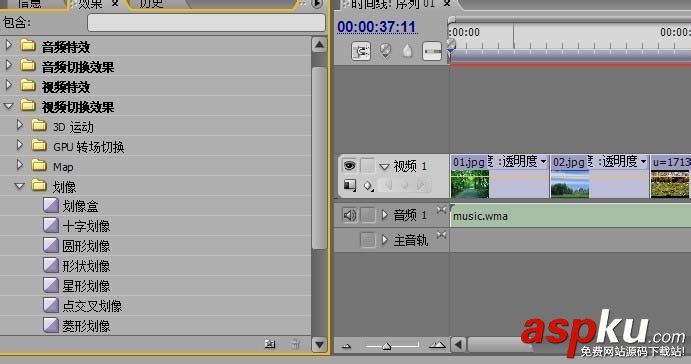
Task: Expand 音频特效 folder
Action: point(8,45)
